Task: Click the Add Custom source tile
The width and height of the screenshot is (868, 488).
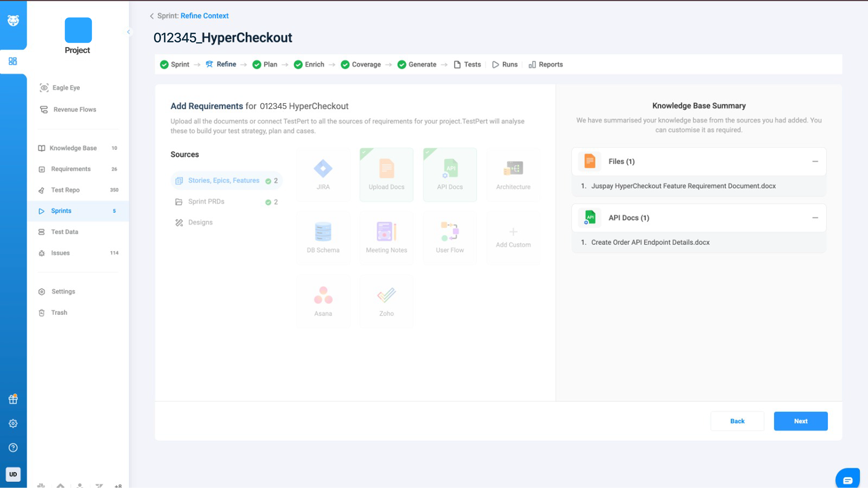Action: [513, 238]
